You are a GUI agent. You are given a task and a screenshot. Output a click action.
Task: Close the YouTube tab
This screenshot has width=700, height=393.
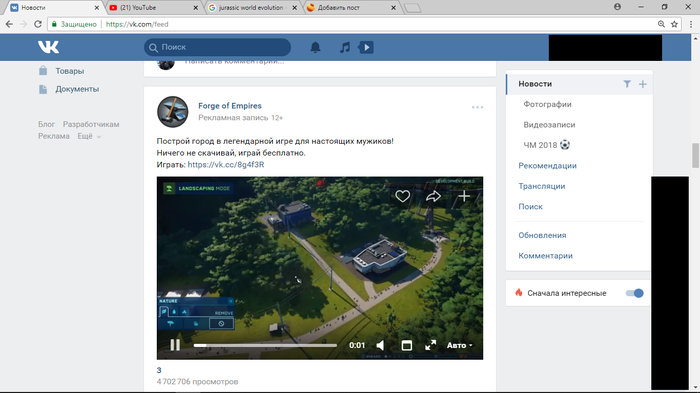(196, 8)
